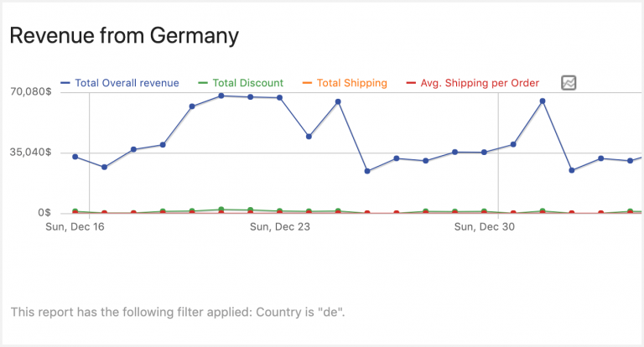Click the Revenue from Germany title

(124, 35)
